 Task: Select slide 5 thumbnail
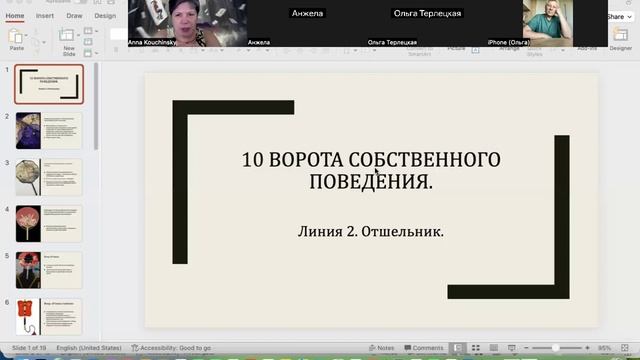(49, 270)
